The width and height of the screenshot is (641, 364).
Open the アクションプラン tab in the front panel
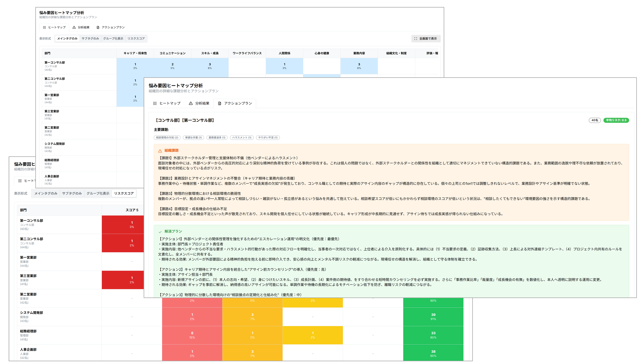point(238,103)
